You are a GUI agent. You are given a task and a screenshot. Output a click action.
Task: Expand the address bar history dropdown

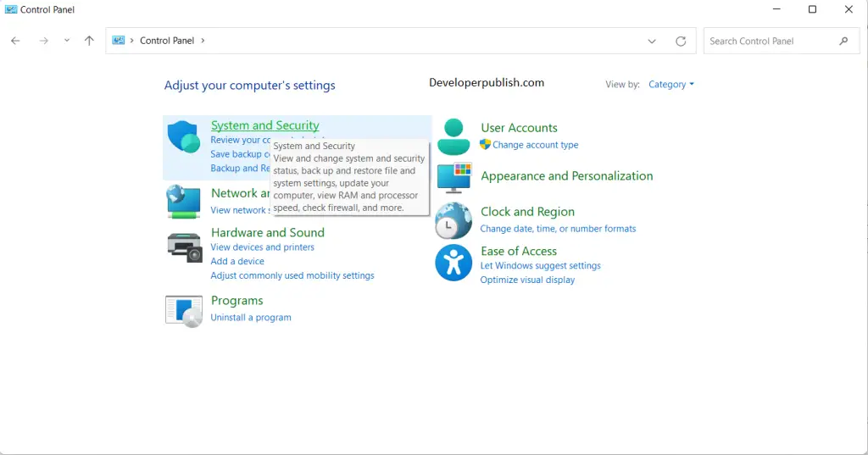tap(652, 41)
